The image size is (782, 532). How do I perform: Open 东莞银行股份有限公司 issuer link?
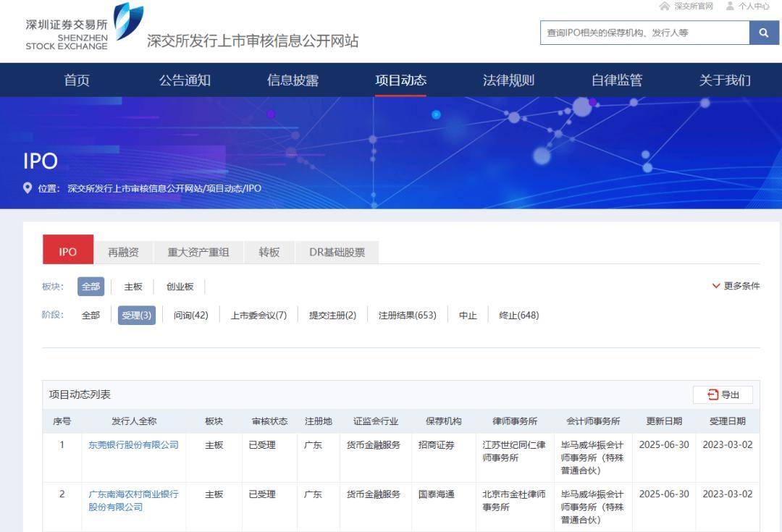click(133, 445)
